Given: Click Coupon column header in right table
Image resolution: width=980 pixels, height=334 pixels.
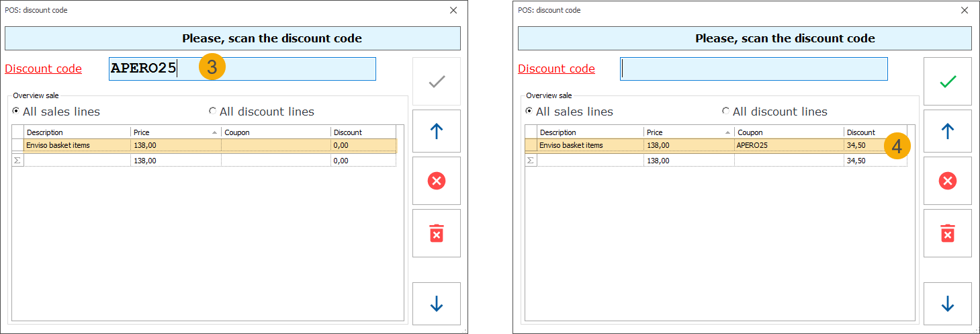Looking at the screenshot, I should 789,132.
